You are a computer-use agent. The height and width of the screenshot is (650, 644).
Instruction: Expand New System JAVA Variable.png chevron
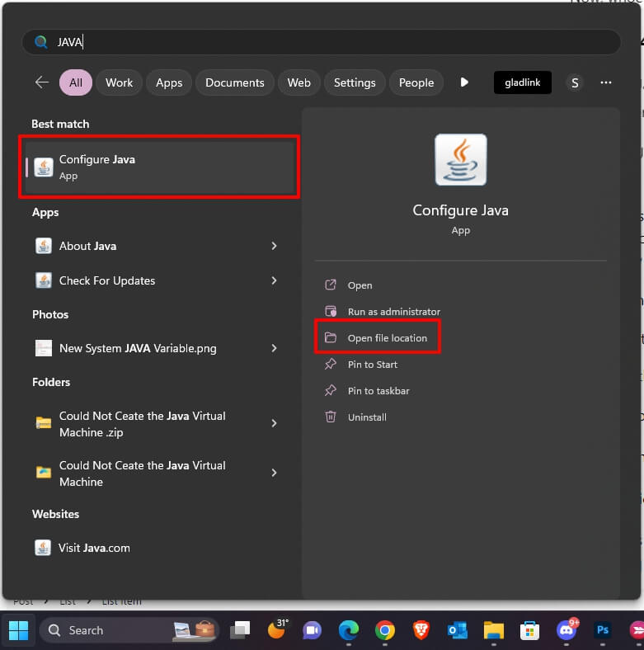coord(274,348)
